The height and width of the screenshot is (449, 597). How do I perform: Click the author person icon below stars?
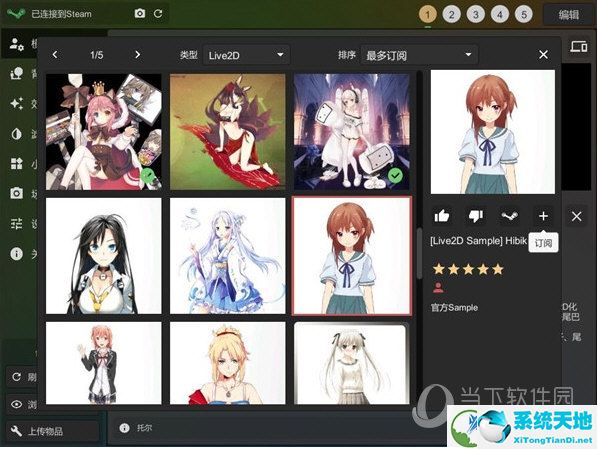(438, 288)
